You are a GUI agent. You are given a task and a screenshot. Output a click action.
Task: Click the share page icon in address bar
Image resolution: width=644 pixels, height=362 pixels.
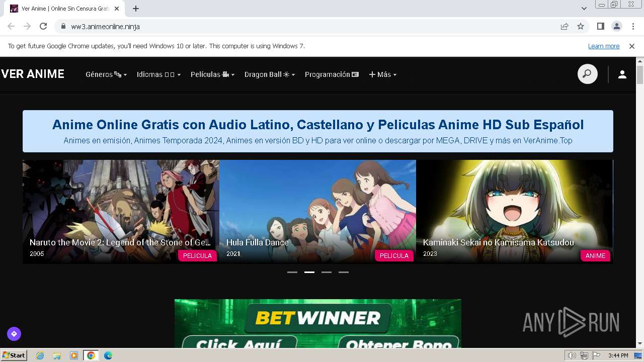(565, 26)
